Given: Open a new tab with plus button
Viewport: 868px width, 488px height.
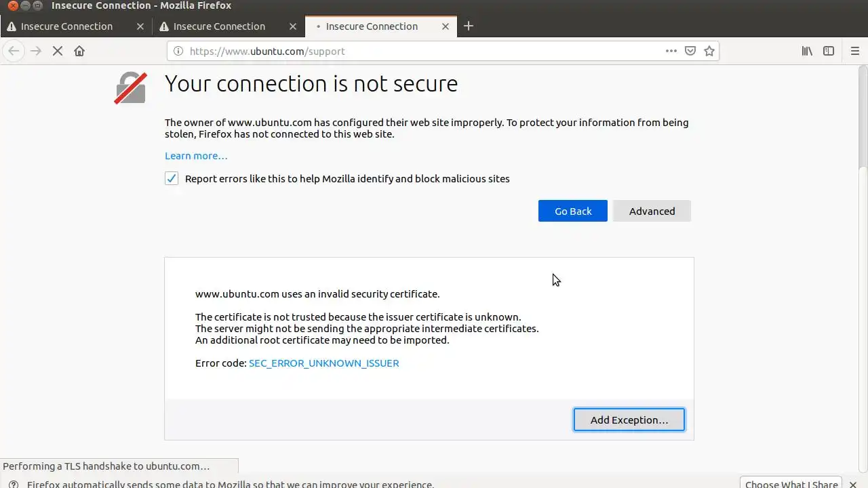Looking at the screenshot, I should [x=468, y=26].
